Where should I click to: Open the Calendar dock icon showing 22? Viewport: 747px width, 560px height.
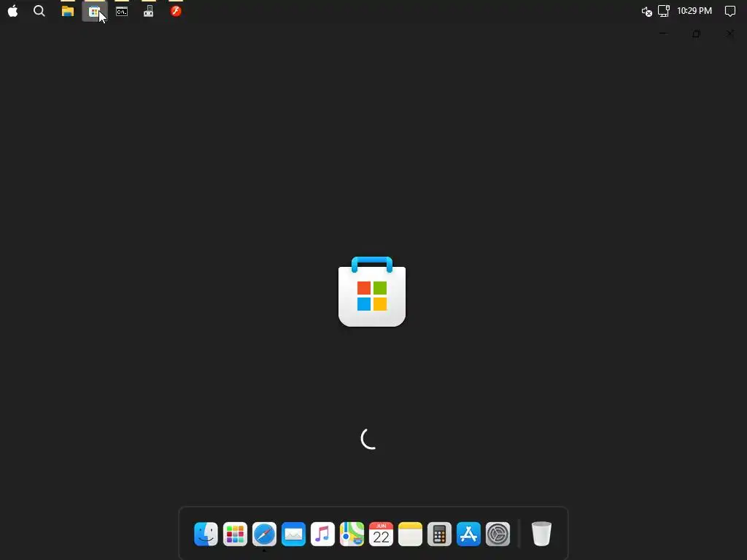point(381,534)
